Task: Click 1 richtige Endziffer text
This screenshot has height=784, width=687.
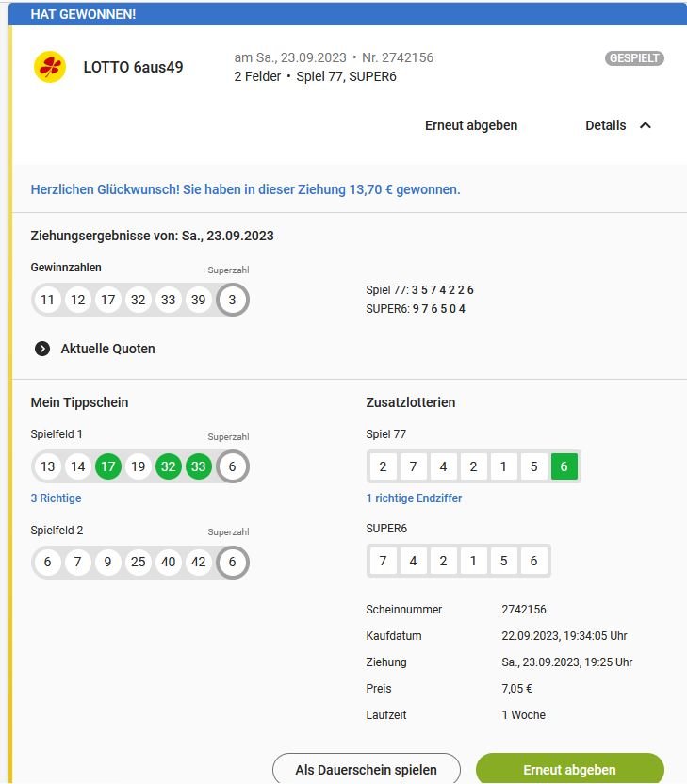Action: 414,498
